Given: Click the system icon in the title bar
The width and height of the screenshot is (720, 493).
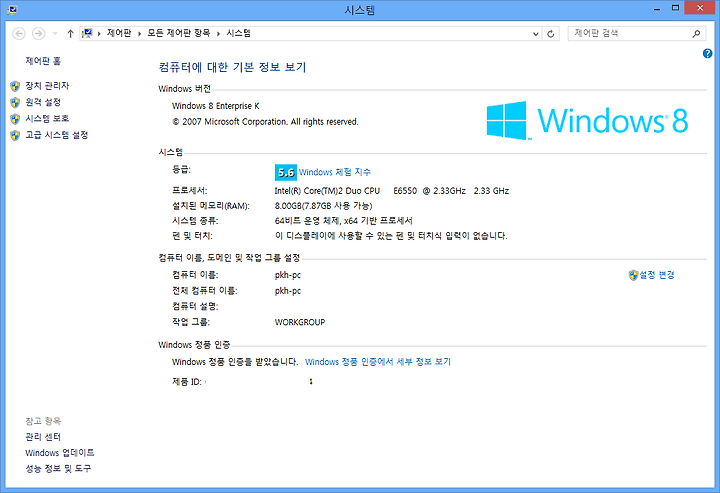Looking at the screenshot, I should (x=12, y=9).
